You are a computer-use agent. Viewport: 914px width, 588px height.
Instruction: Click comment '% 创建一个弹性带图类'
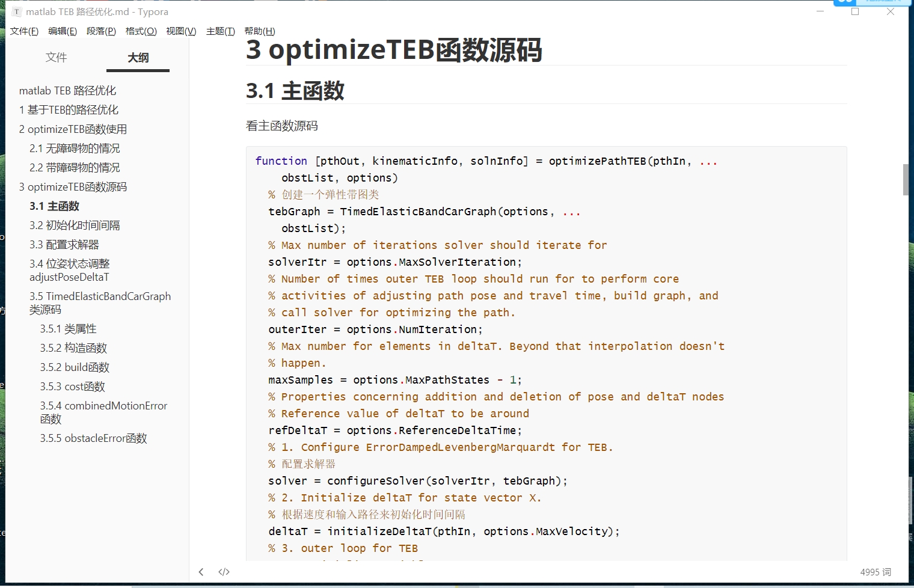point(324,195)
